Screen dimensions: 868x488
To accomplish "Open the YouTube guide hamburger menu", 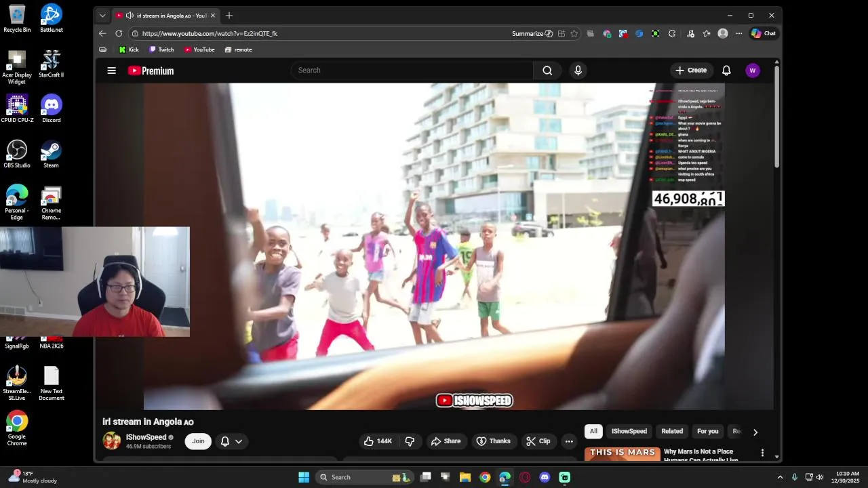I will point(112,70).
